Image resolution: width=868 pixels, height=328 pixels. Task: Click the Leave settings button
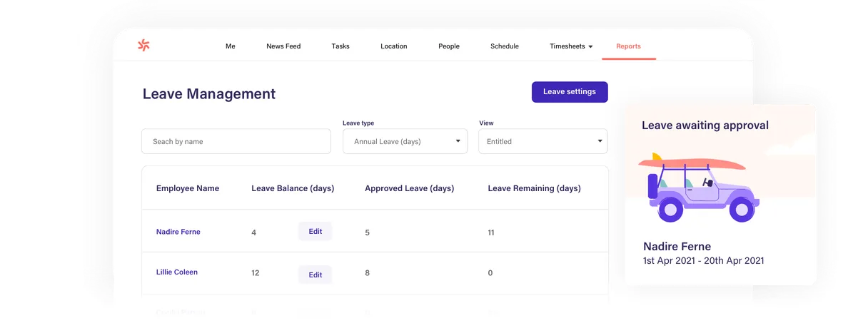click(569, 92)
